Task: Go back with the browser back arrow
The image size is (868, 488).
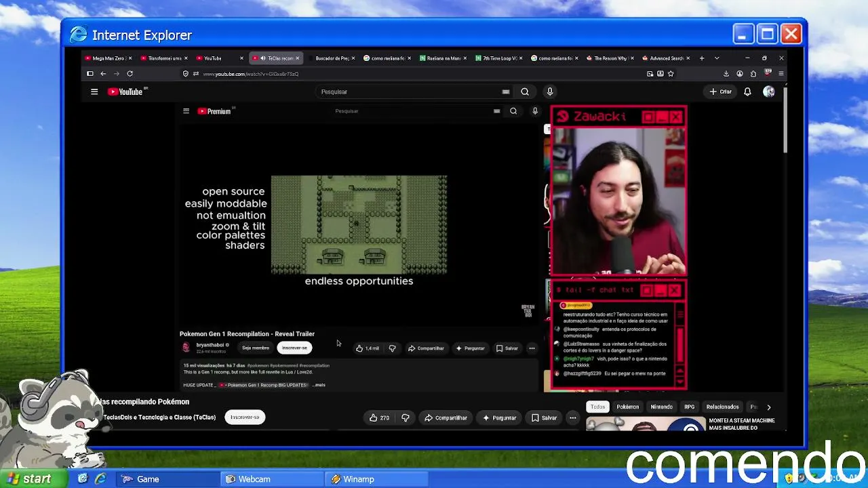Action: tap(103, 74)
